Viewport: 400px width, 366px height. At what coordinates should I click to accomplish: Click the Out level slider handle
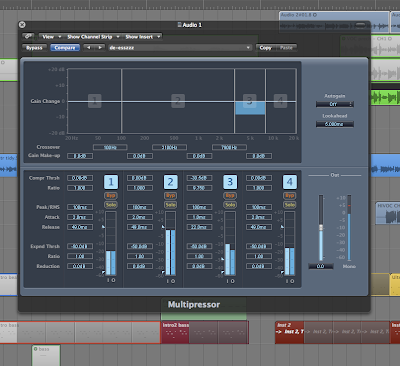(321, 228)
